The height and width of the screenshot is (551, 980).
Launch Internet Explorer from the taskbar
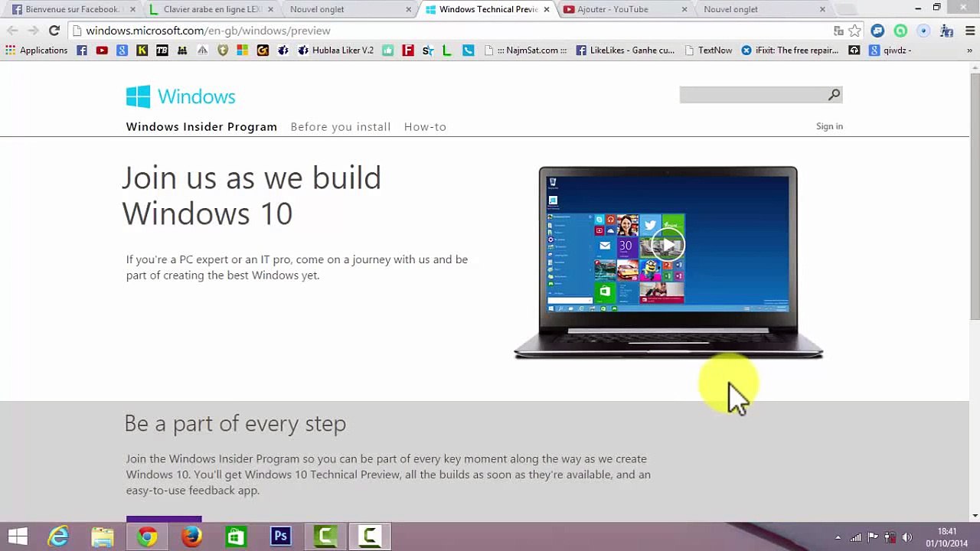tap(58, 536)
